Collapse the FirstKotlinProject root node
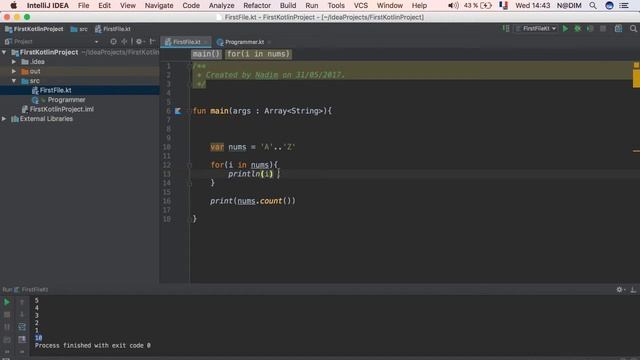640x360 pixels. pyautogui.click(x=4, y=52)
